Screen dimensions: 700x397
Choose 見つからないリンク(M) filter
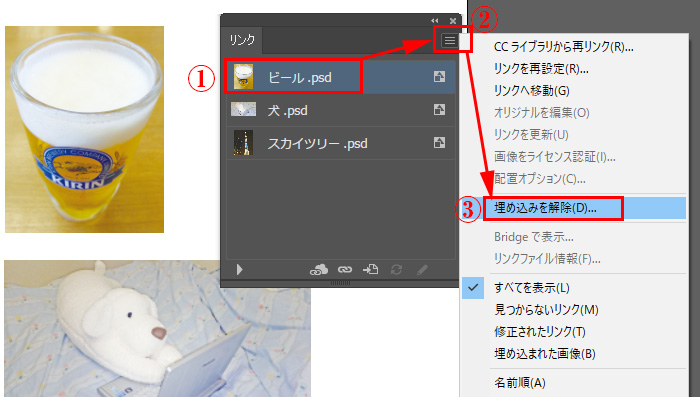point(546,309)
